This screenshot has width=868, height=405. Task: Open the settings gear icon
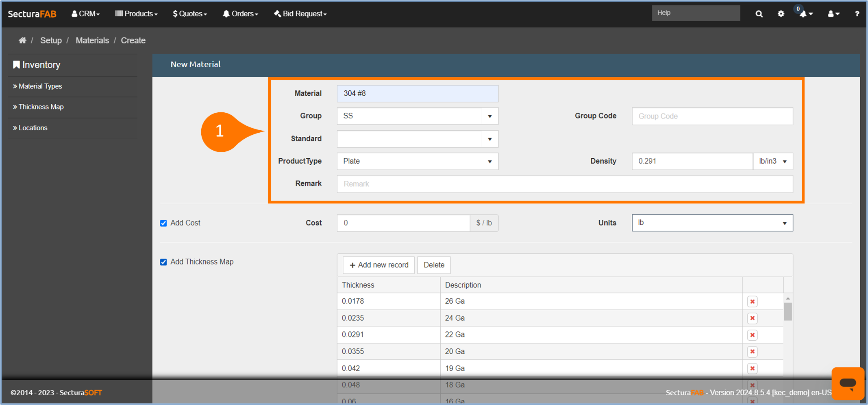pos(781,14)
